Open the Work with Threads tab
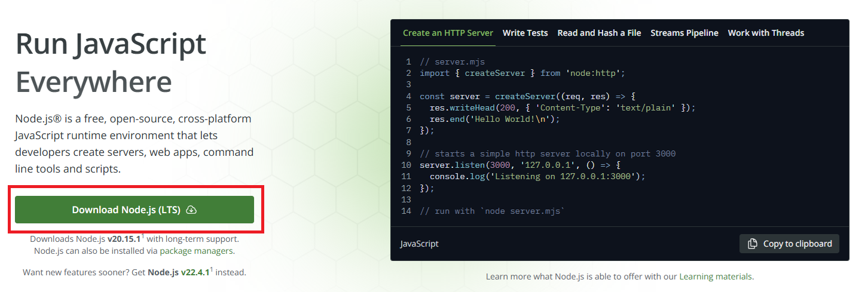Viewport: 868px width, 292px height. (x=766, y=33)
